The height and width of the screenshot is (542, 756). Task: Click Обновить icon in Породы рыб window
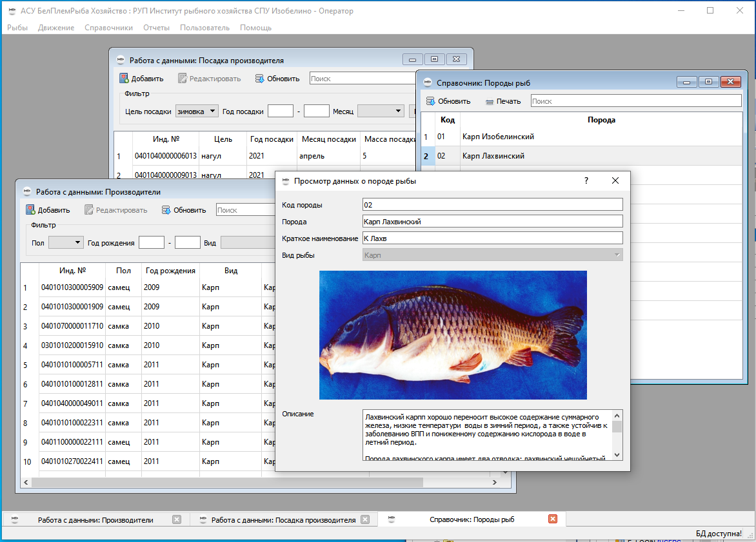point(430,101)
